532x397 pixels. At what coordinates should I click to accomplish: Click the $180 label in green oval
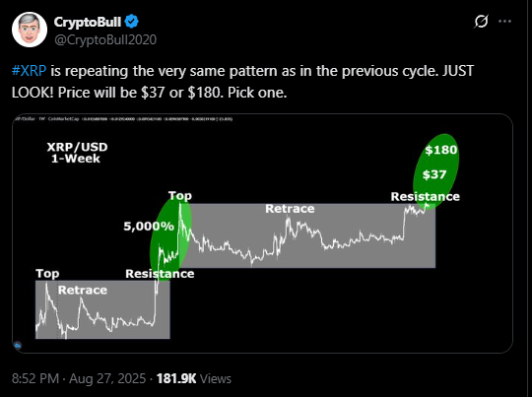(x=440, y=150)
